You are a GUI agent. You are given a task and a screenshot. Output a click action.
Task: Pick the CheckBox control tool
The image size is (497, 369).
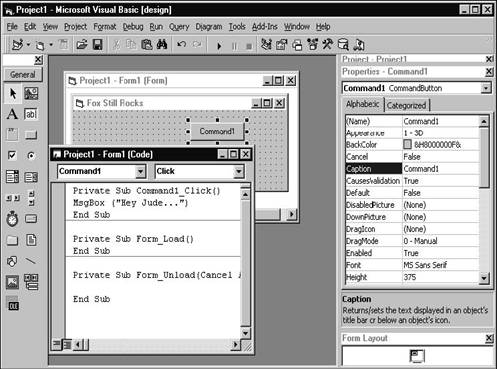[12, 155]
